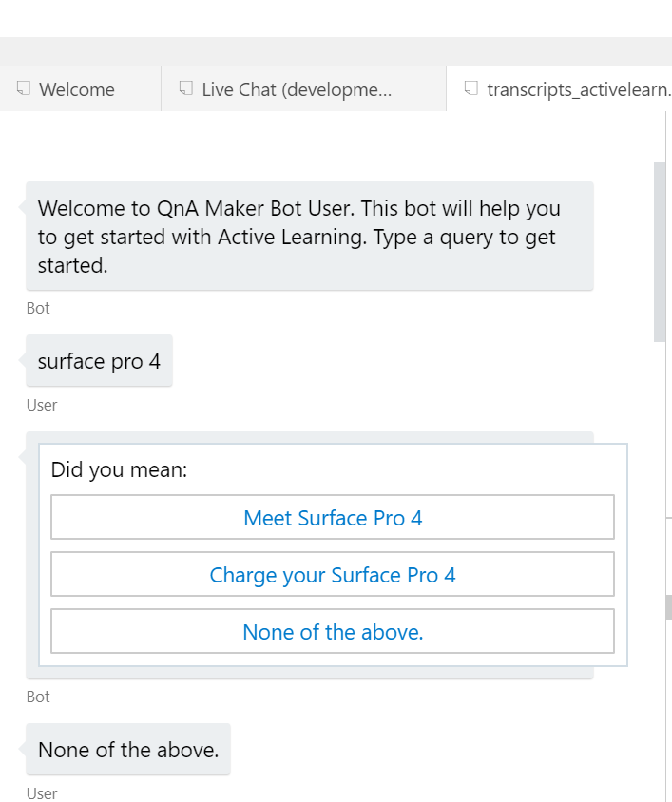
Task: Click the Welcome tab document icon
Action: point(24,88)
